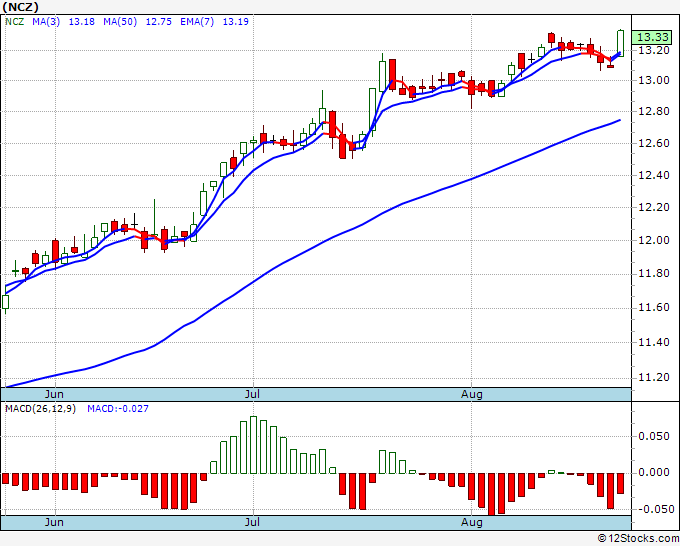Screen dimensions: 680x546
Task: Click the end of the MA(50) line
Action: 619,120
